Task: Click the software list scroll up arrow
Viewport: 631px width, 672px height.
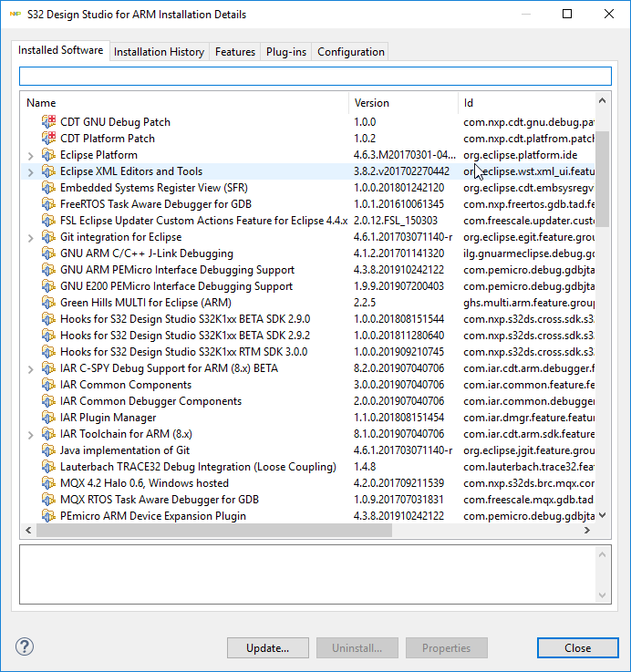Action: (x=603, y=100)
